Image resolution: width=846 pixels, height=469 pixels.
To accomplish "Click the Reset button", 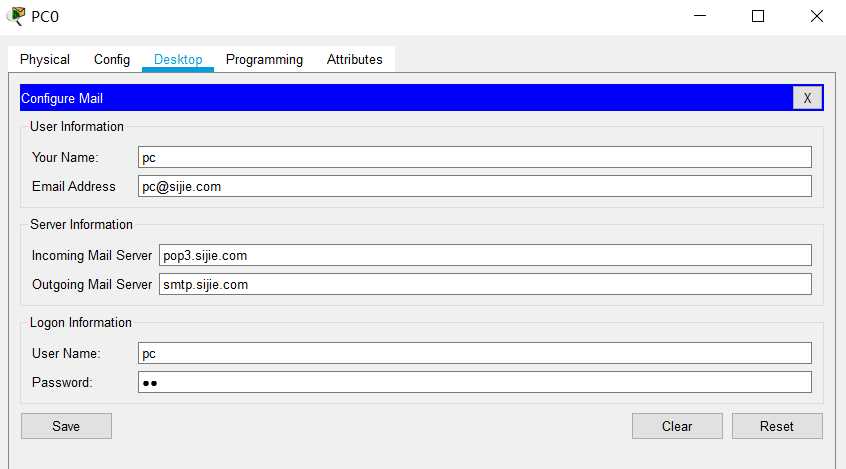I will click(x=777, y=426).
